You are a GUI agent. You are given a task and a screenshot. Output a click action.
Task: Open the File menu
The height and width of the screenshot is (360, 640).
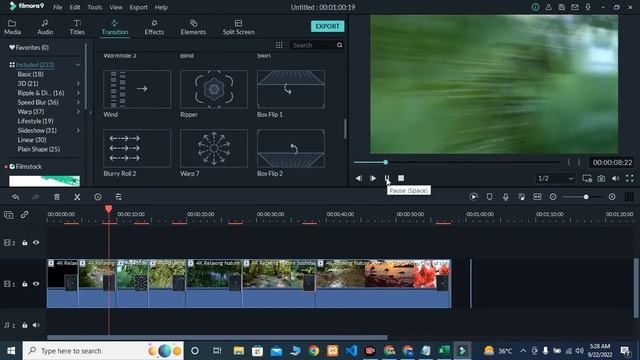point(58,7)
